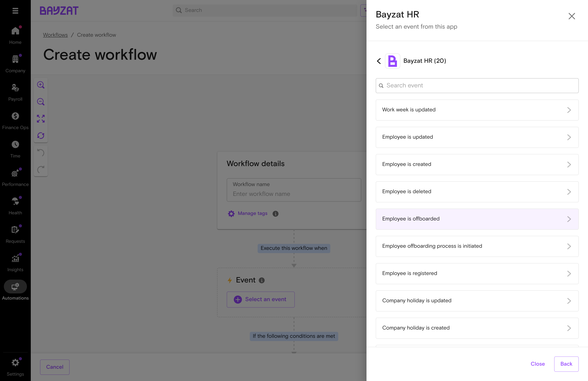Click the Cancel button

coord(55,367)
